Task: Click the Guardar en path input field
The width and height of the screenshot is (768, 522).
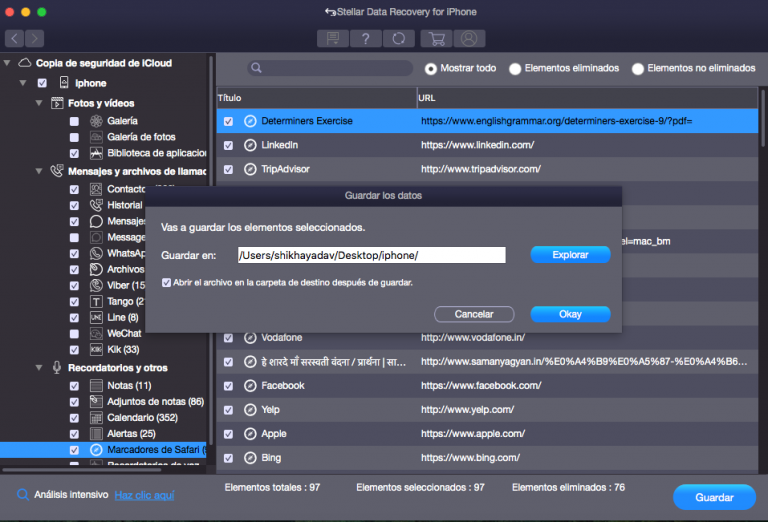Action: tap(372, 255)
